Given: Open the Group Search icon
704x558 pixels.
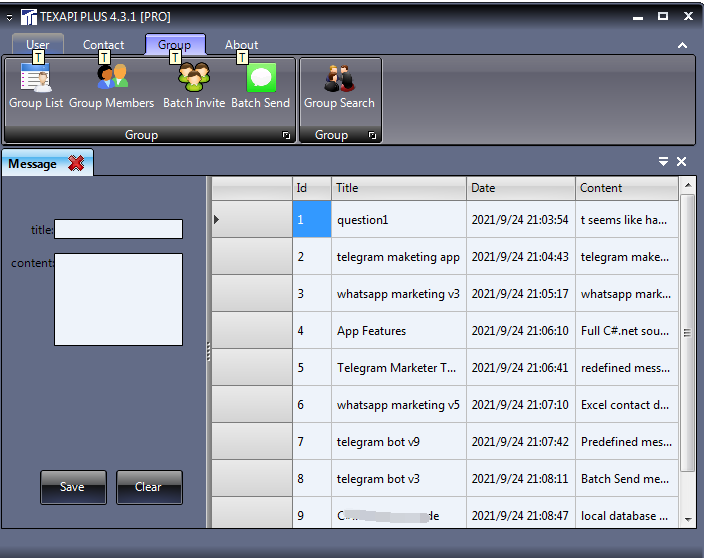Looking at the screenshot, I should pyautogui.click(x=339, y=79).
